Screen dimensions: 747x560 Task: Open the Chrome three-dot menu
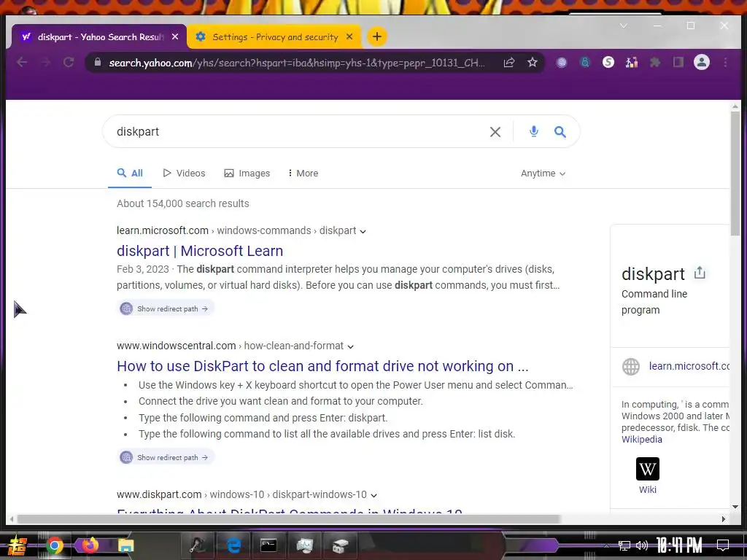[x=725, y=63]
